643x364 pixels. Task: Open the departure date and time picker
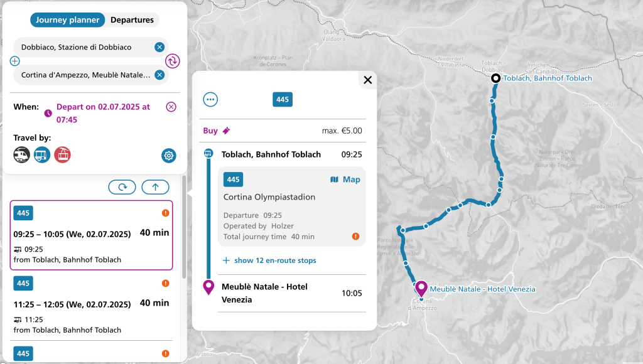pyautogui.click(x=103, y=113)
